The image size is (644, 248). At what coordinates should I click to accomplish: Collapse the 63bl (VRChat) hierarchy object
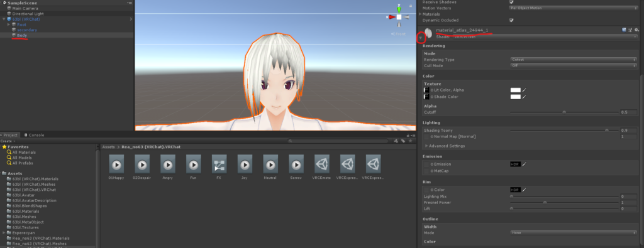4,19
